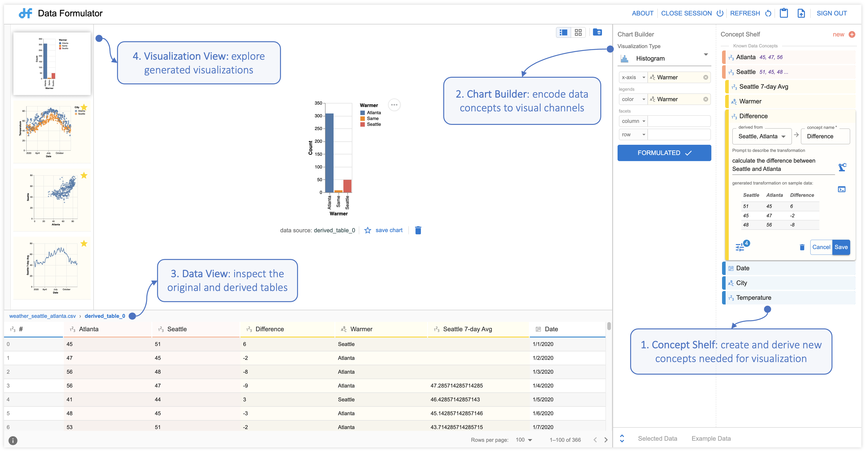Switch visualizations to grid view layout
Screen dimensions: 868x454
tap(578, 32)
